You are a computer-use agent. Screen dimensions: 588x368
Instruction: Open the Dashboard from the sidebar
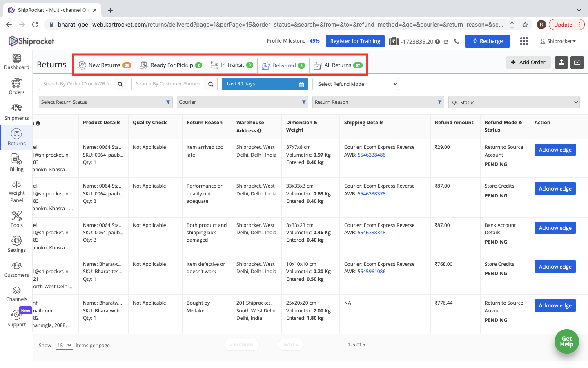pyautogui.click(x=16, y=62)
